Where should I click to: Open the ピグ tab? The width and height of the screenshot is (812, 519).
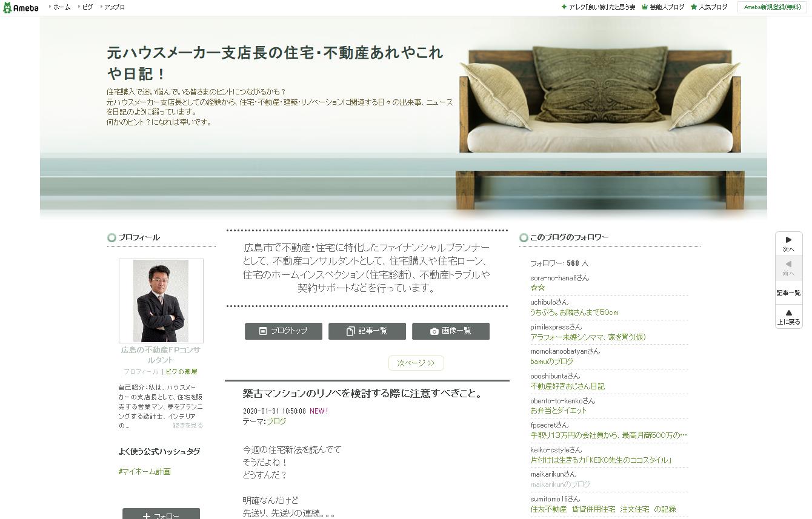pos(87,8)
